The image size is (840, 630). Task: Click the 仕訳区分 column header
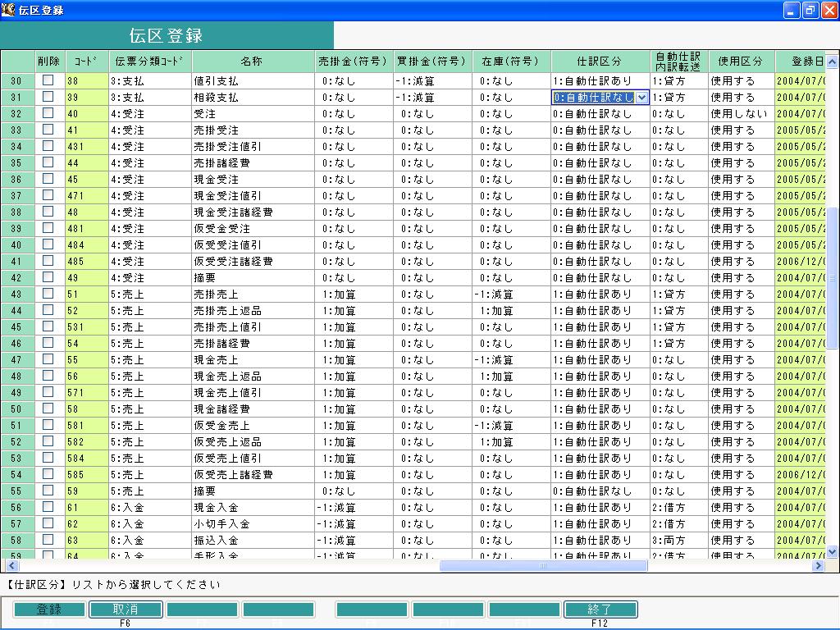click(600, 61)
